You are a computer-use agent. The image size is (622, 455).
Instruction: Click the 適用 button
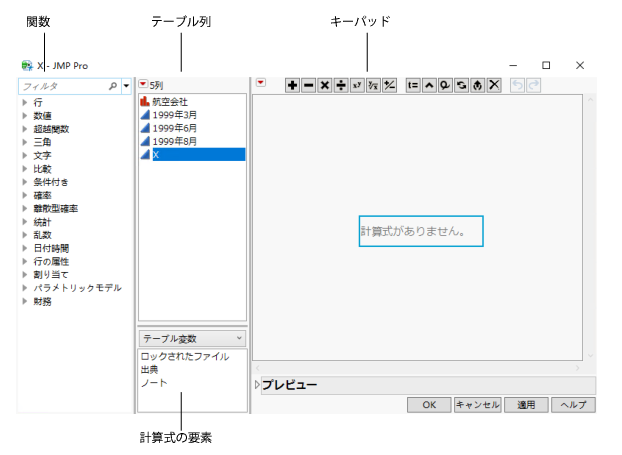click(525, 405)
